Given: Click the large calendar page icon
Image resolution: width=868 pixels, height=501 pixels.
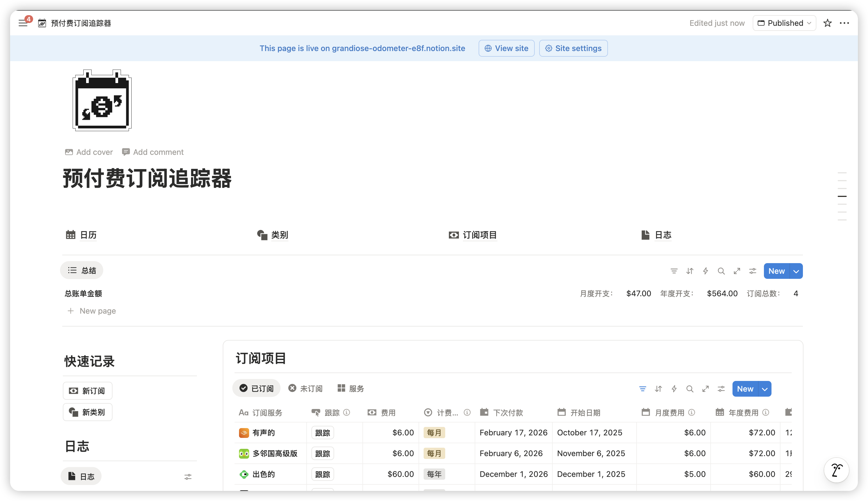Looking at the screenshot, I should 102,100.
